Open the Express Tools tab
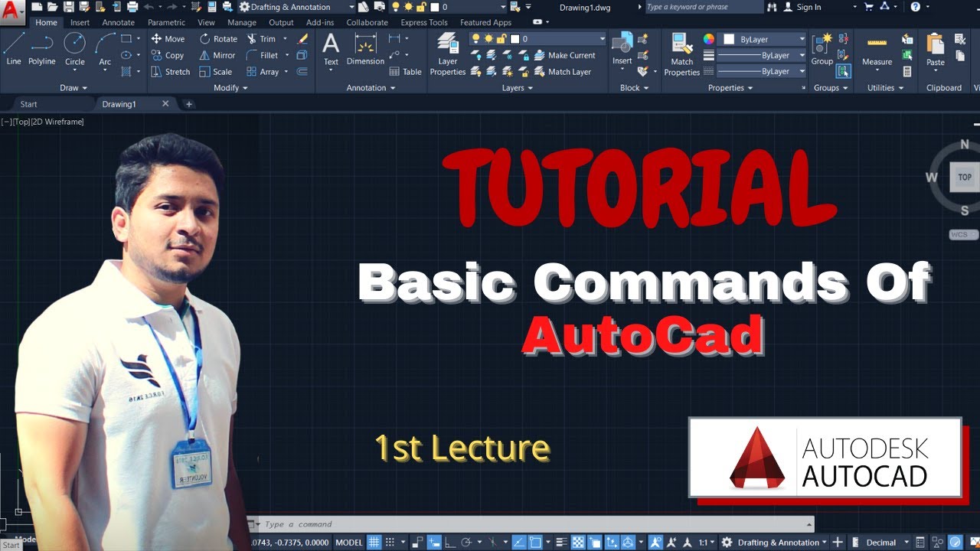This screenshot has width=980, height=551. tap(424, 22)
